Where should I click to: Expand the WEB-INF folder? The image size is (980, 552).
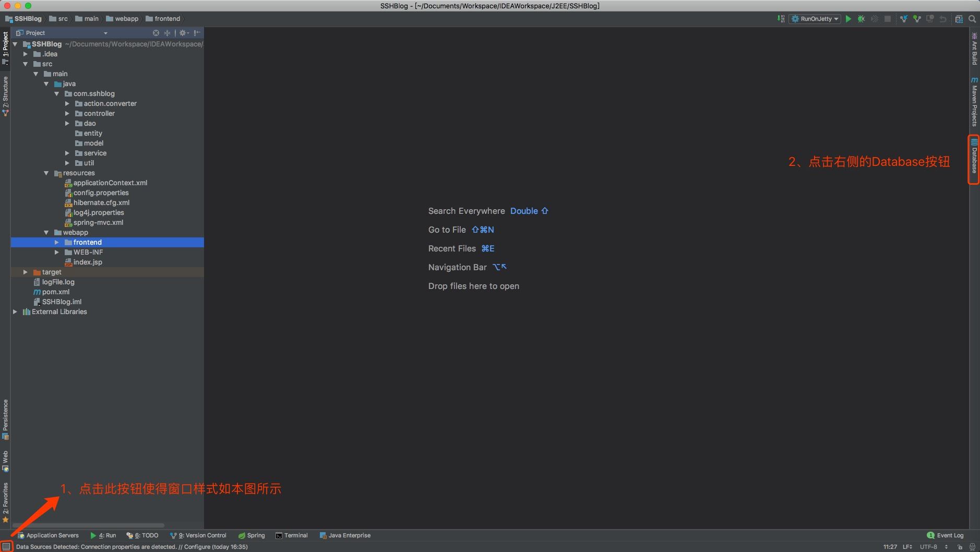coord(56,253)
